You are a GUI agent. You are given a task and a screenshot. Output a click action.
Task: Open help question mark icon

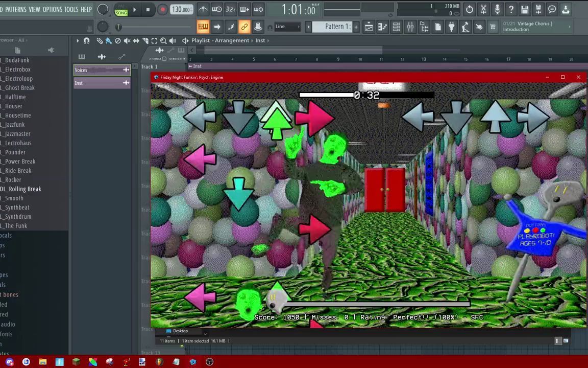511,9
